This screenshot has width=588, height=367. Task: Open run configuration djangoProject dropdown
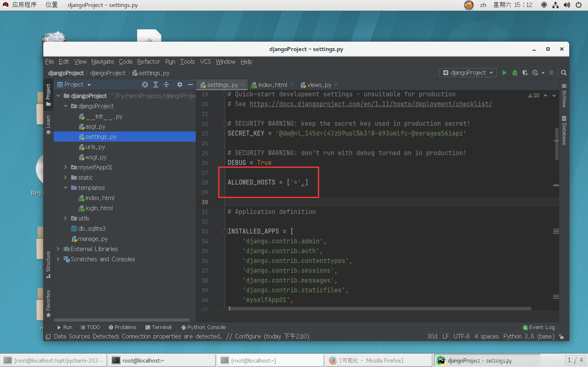click(x=468, y=73)
